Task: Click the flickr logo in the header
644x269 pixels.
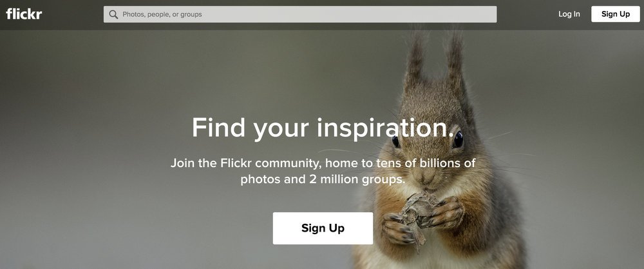Action: (24, 14)
